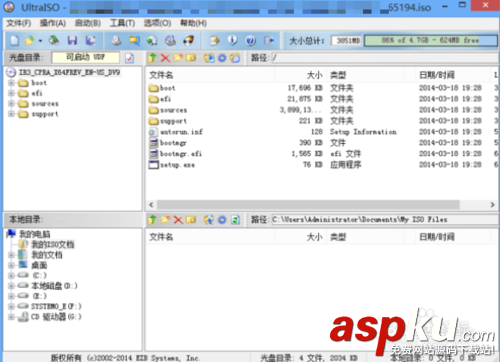Image resolution: width=500 pixels, height=362 pixels.
Task: Click local 路径 field with My ISO Files
Action: (384, 220)
